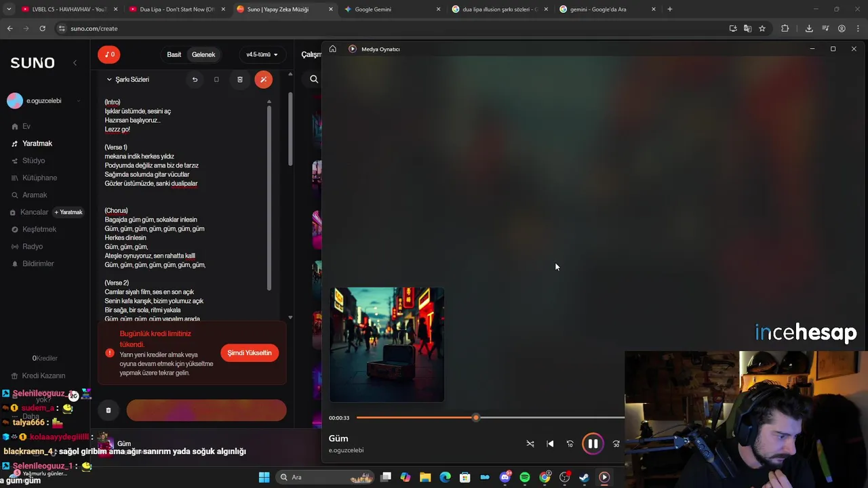Screen dimensions: 868x488
Task: Click the orange create button bar
Action: coord(206,410)
